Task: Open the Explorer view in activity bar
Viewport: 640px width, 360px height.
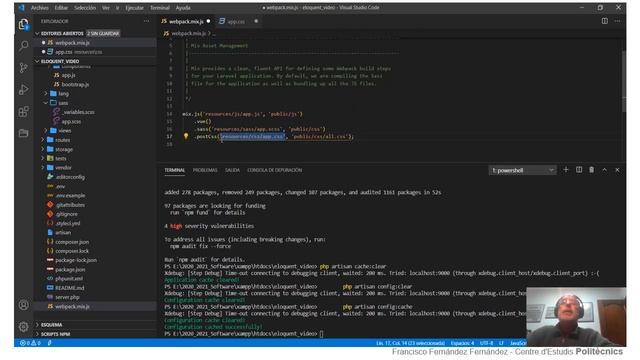Action: (24, 24)
